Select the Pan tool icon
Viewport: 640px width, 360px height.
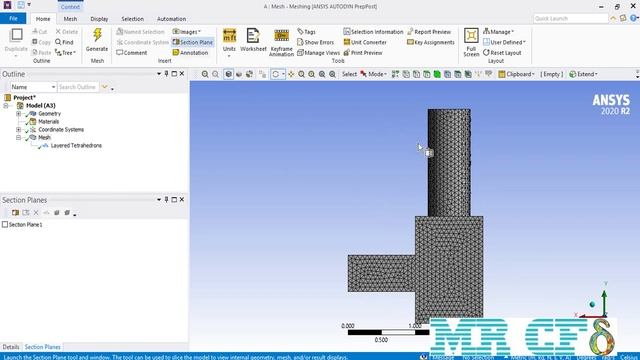coord(291,74)
